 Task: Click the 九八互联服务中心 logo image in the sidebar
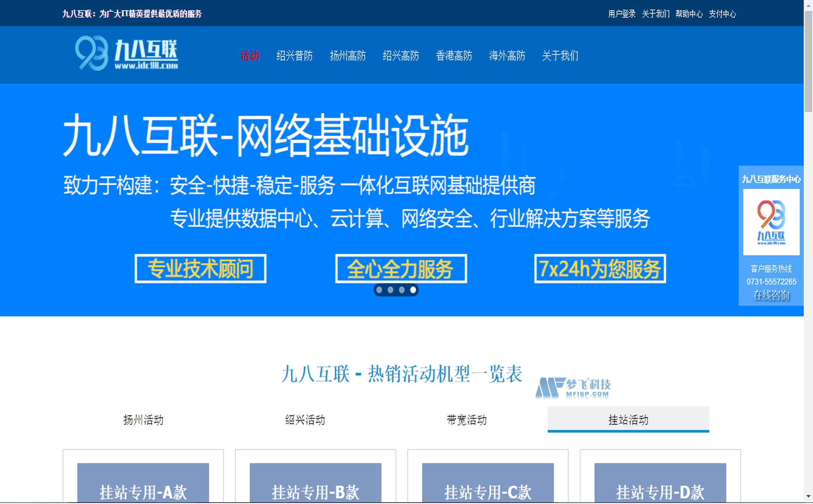tap(771, 222)
